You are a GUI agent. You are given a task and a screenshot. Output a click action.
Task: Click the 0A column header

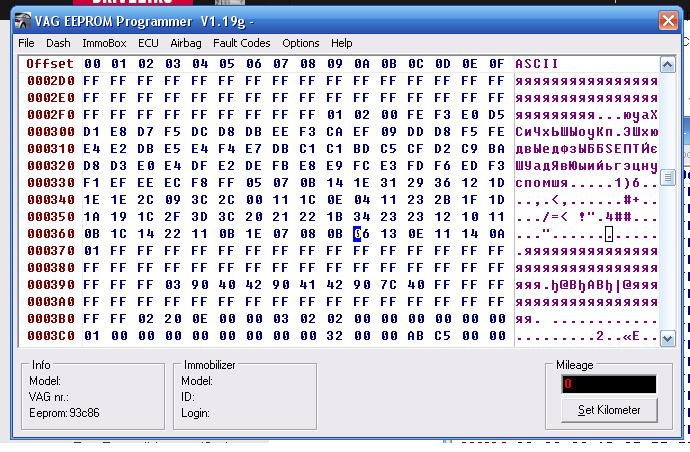pyautogui.click(x=362, y=64)
